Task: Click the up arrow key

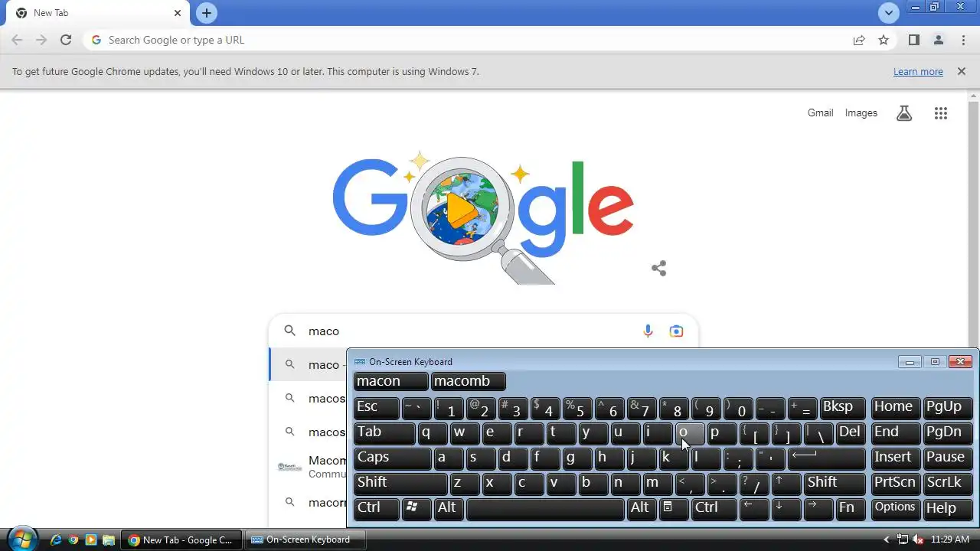Action: pyautogui.click(x=786, y=484)
